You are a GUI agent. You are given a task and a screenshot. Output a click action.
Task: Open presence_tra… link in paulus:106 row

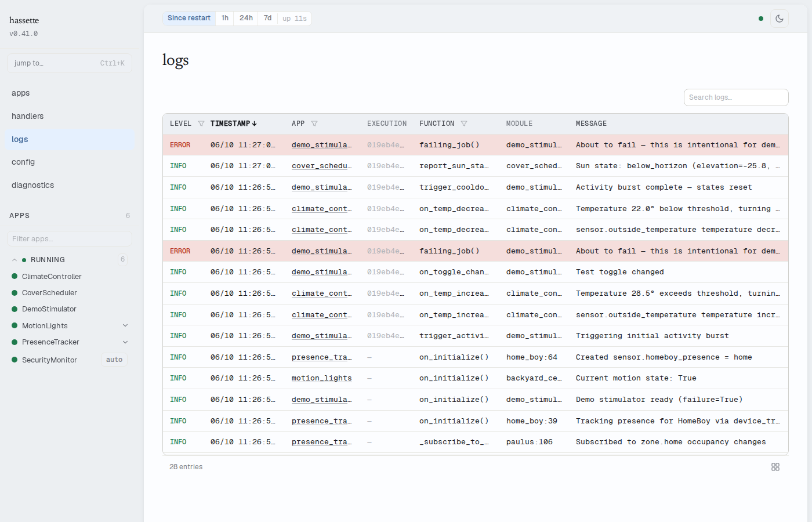tap(322, 442)
